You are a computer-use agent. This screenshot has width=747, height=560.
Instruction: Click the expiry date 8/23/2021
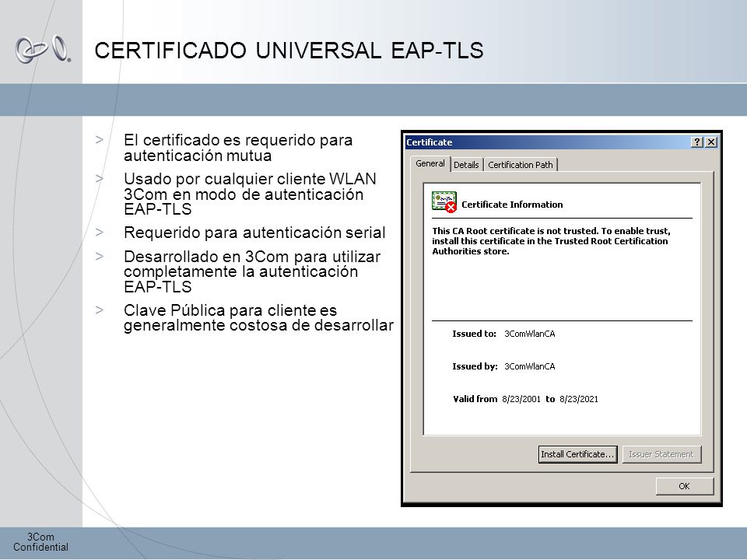[x=579, y=399]
